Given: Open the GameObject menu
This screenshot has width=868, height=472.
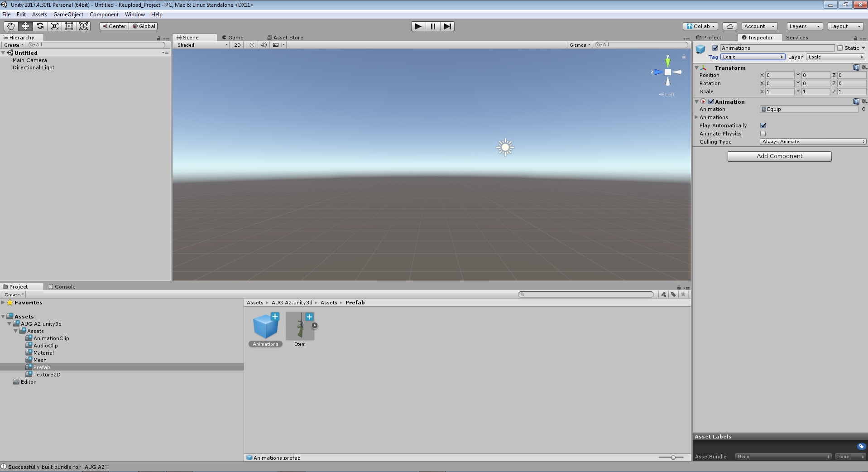Looking at the screenshot, I should point(68,14).
